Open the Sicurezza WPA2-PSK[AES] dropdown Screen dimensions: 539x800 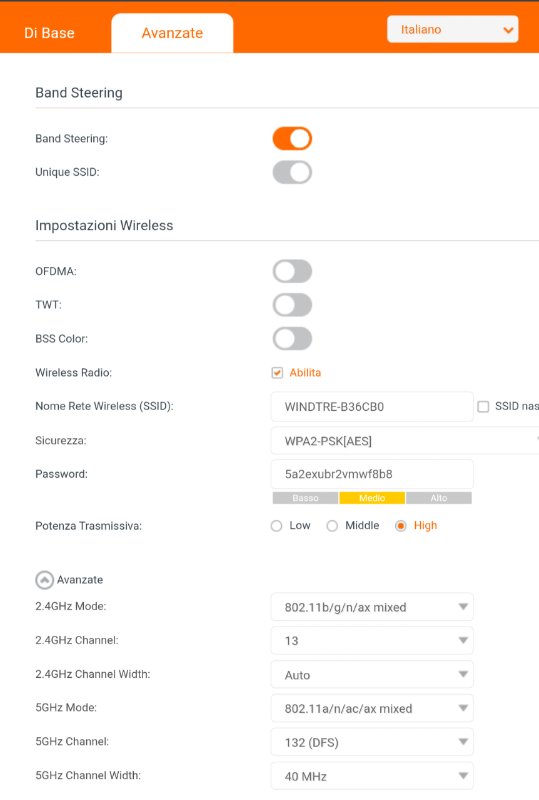(405, 441)
